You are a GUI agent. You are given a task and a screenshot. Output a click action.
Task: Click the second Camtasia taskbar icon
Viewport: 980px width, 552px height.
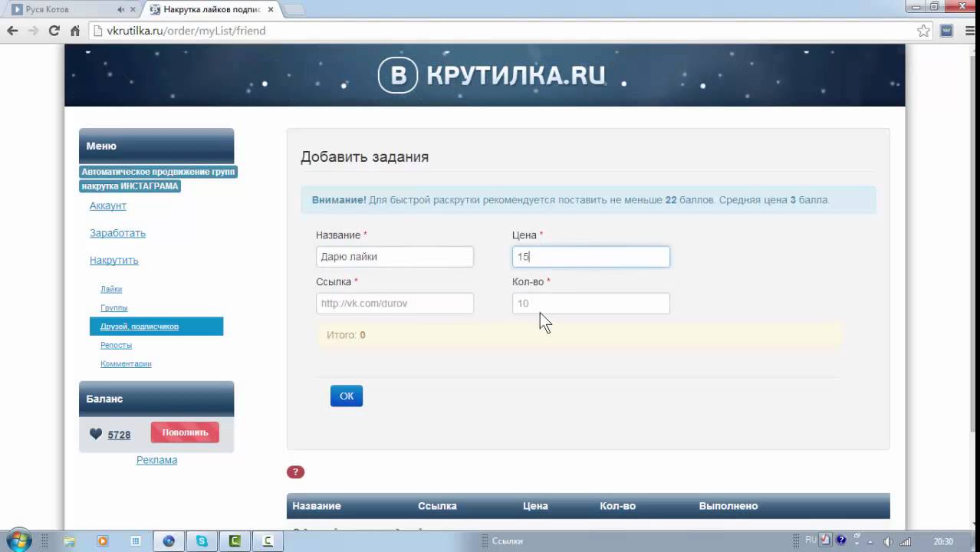pos(268,541)
